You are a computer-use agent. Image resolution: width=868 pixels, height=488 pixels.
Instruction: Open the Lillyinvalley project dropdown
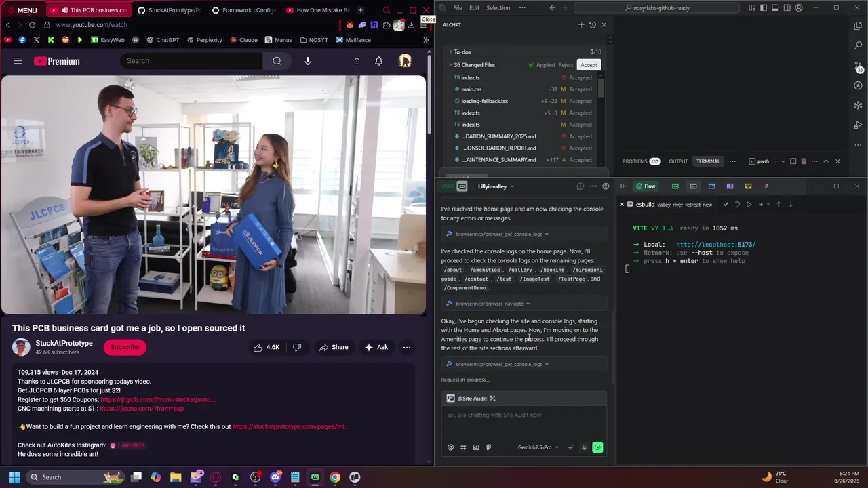tap(496, 186)
